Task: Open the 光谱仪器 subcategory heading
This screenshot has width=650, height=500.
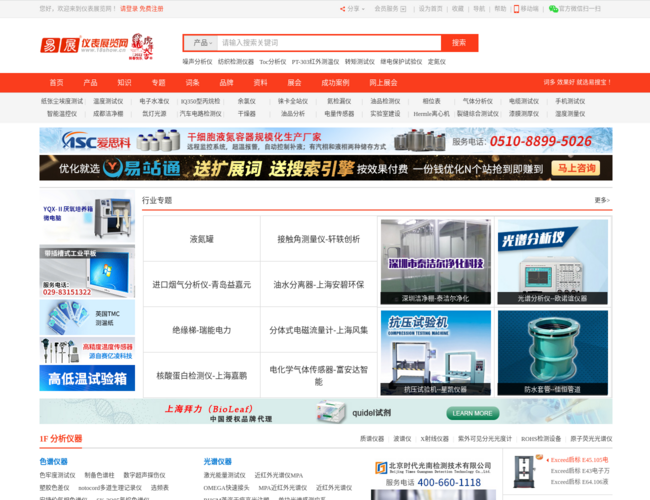Action: click(x=218, y=461)
